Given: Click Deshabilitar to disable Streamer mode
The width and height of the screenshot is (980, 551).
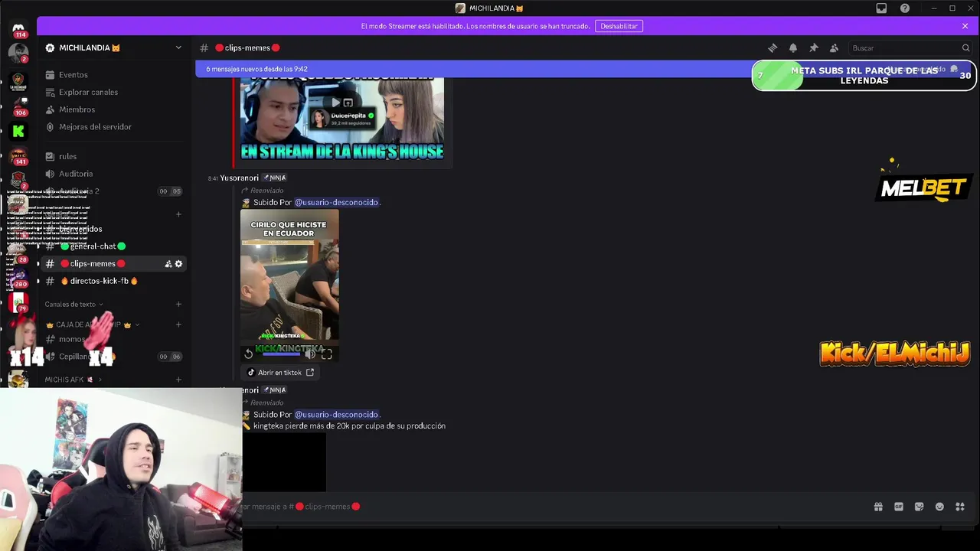Looking at the screenshot, I should coord(619,26).
